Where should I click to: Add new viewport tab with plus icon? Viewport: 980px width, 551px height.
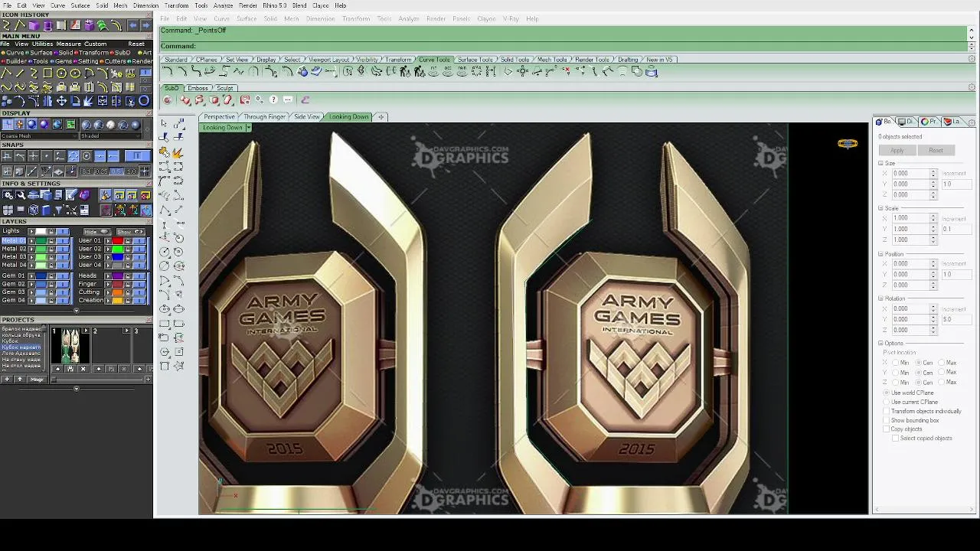coord(381,117)
